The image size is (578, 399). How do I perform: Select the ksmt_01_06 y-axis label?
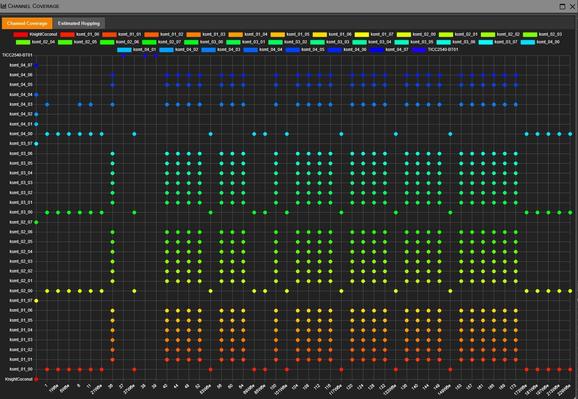click(x=21, y=310)
